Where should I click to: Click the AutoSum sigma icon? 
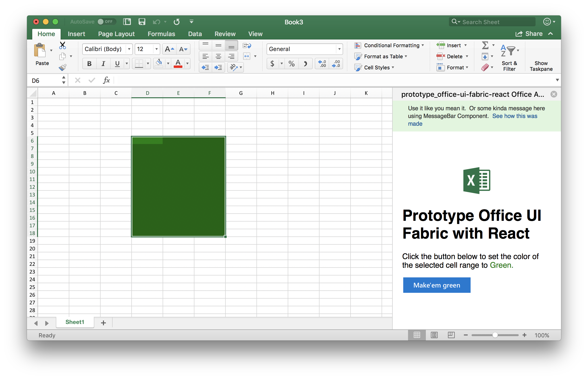[485, 45]
